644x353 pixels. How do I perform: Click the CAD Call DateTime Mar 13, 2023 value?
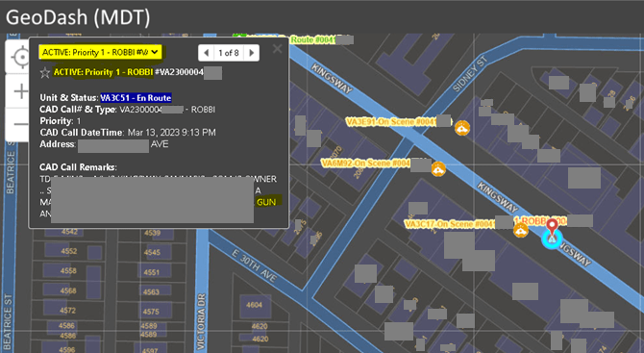171,133
